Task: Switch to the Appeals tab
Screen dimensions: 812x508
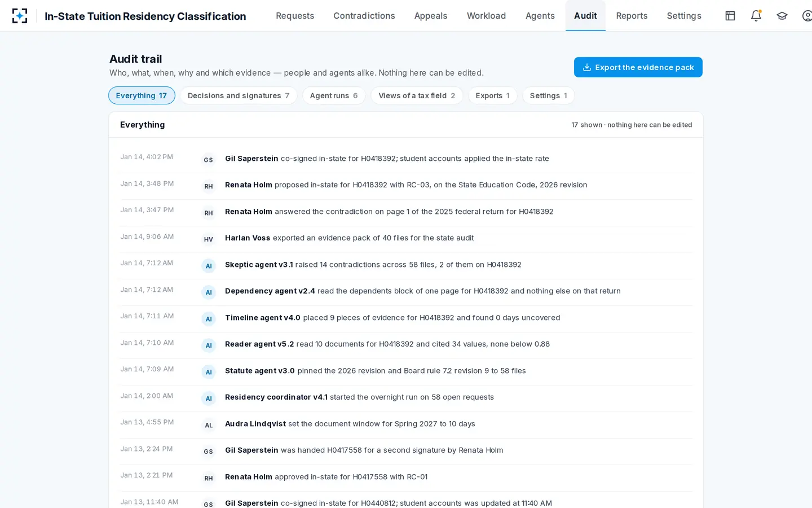Action: click(x=431, y=16)
